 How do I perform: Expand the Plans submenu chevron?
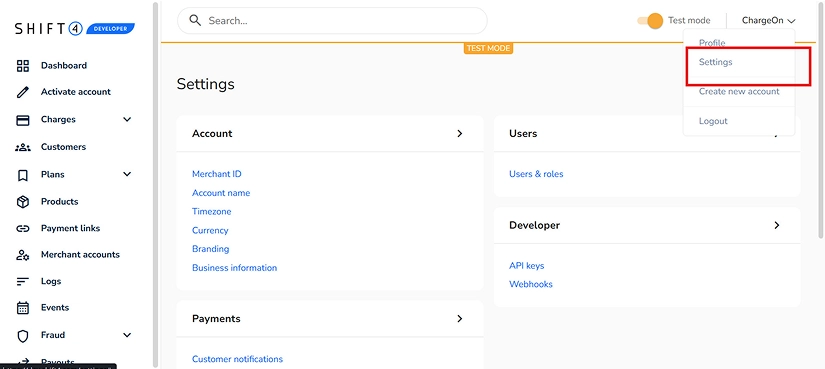127,174
